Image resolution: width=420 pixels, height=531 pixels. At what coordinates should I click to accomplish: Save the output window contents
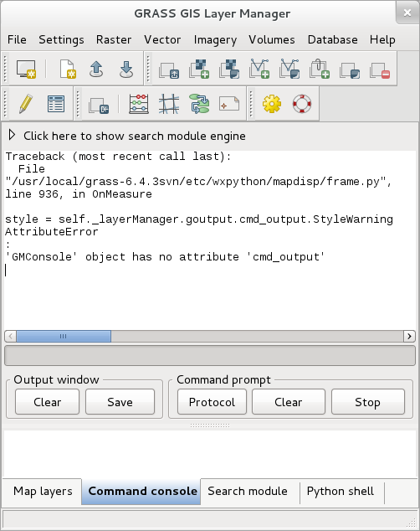(x=120, y=402)
